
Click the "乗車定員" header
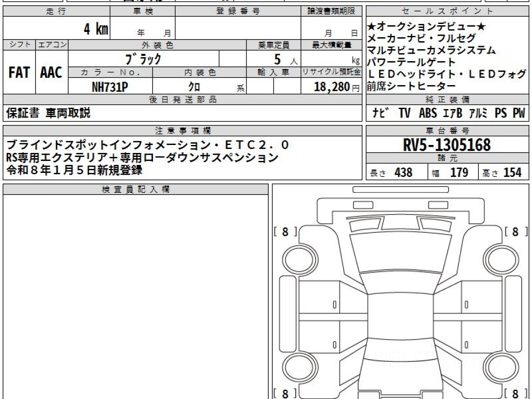274,45
